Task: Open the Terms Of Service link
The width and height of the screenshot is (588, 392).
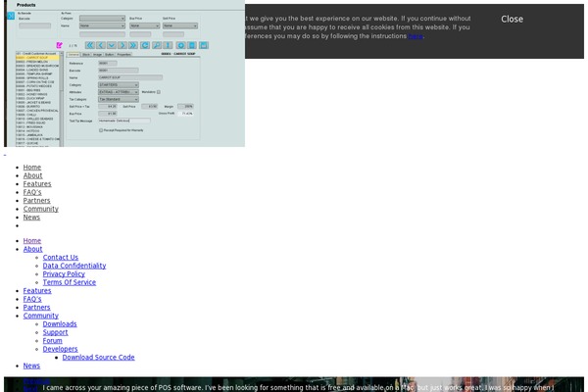Action: click(70, 282)
